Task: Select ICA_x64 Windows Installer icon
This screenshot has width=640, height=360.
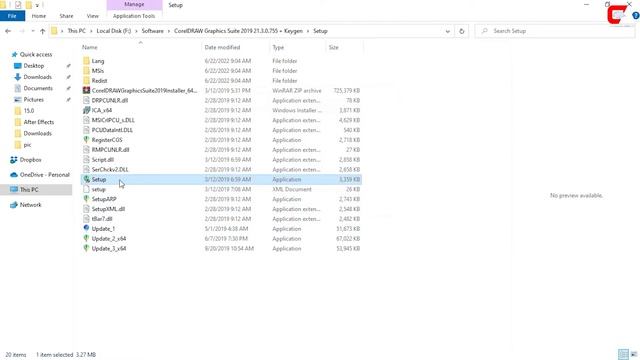Action: 86,110
